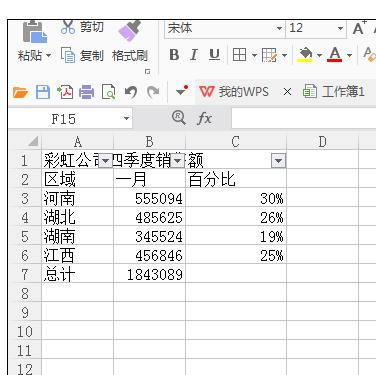Viewport: 376px width, 375px height.
Task: Apply yellow fill color bucket
Action: click(305, 55)
